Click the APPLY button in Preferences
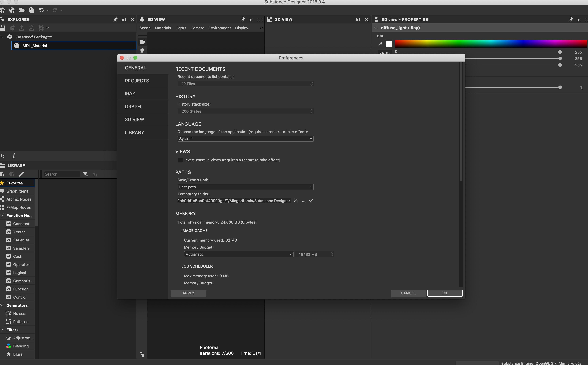The image size is (588, 365). (x=189, y=293)
